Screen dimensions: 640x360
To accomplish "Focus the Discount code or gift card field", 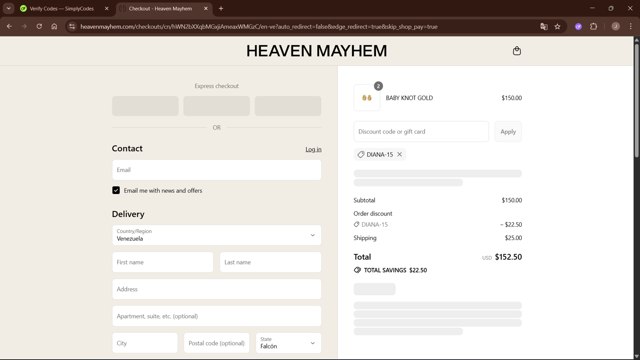I will (x=421, y=131).
